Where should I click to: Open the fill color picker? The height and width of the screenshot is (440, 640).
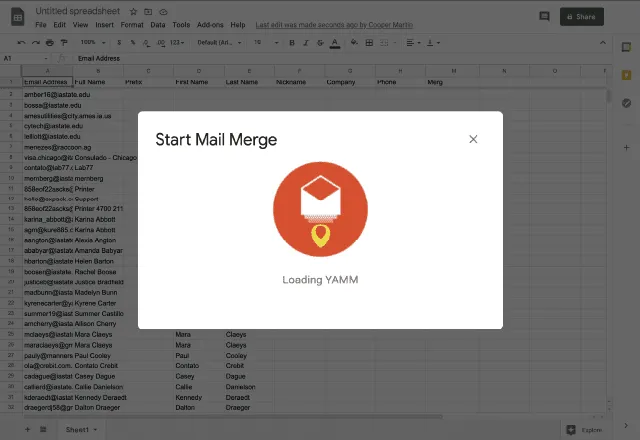click(x=354, y=42)
